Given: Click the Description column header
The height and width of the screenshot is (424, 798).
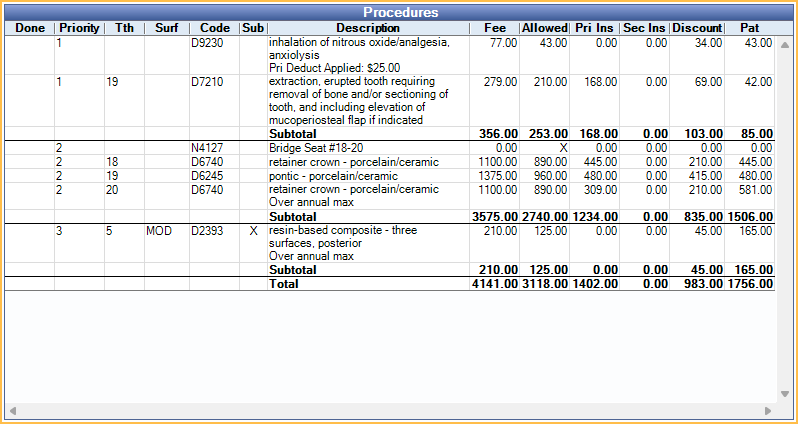Looking at the screenshot, I should pos(367,28).
